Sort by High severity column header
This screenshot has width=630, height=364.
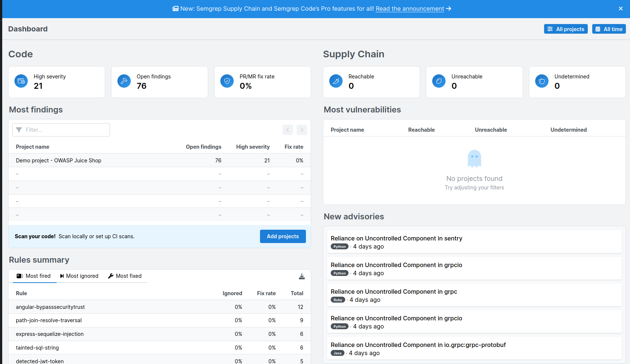coord(253,147)
